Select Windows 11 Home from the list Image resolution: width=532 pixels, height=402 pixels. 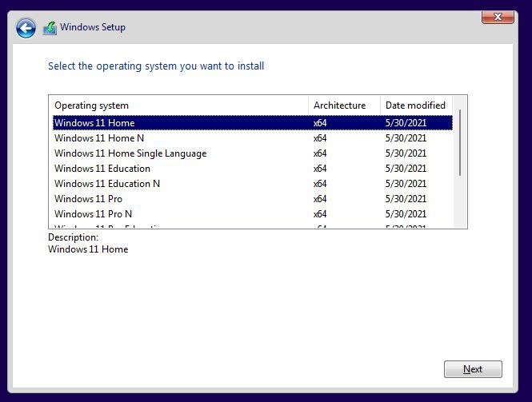(94, 123)
